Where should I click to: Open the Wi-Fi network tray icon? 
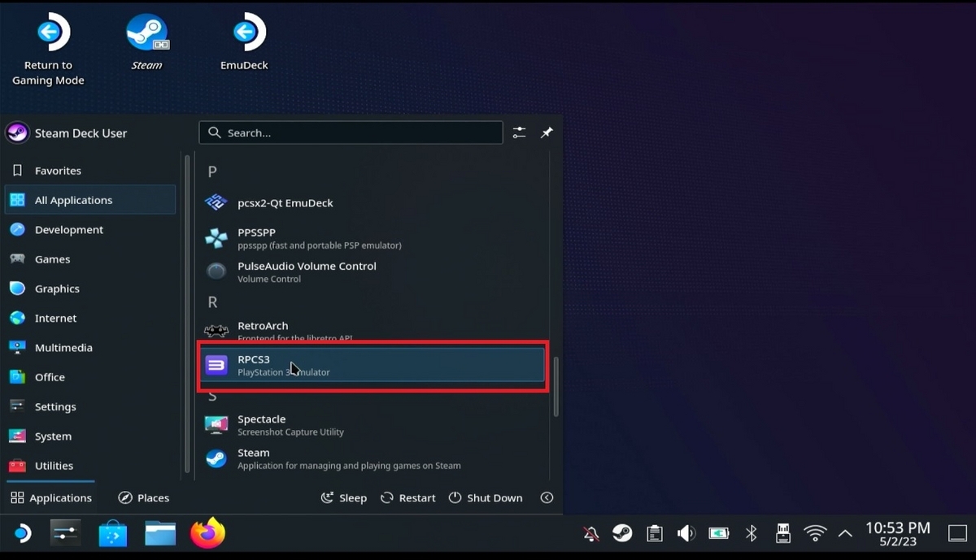815,534
